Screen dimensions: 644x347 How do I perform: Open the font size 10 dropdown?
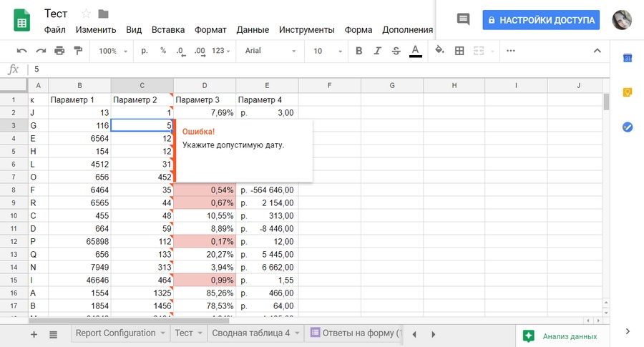click(325, 51)
